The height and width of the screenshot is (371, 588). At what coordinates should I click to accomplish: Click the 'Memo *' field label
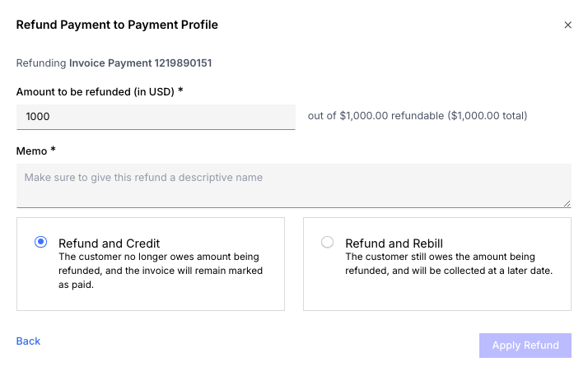click(36, 151)
